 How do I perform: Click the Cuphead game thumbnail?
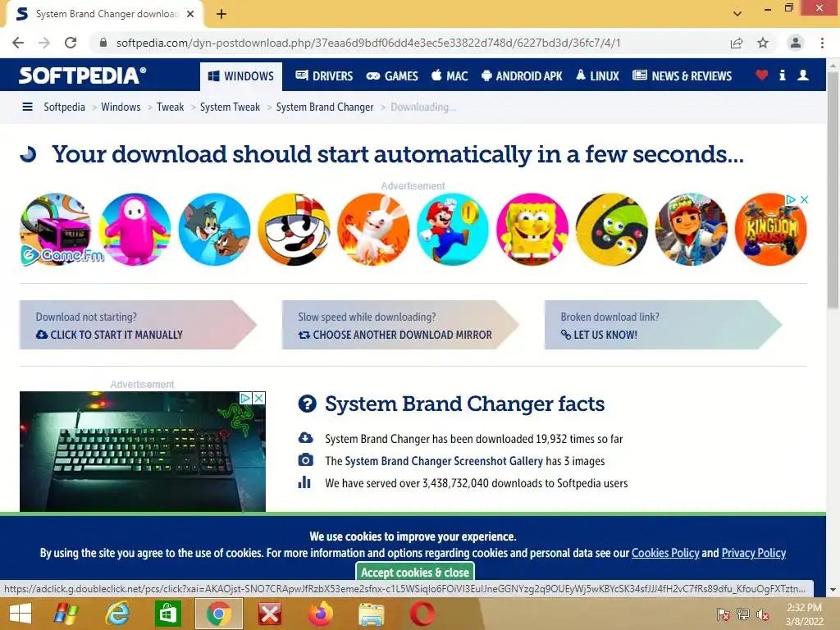(x=294, y=230)
